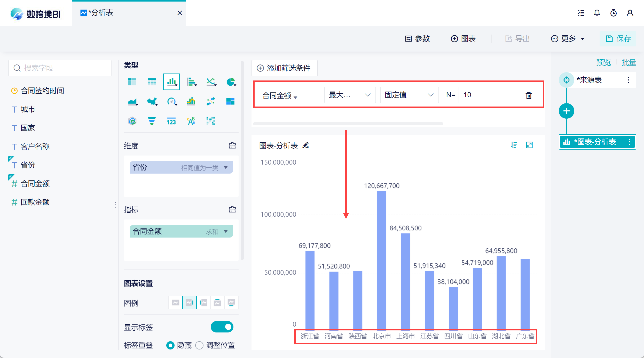Click the plus button to add node

coord(566,111)
